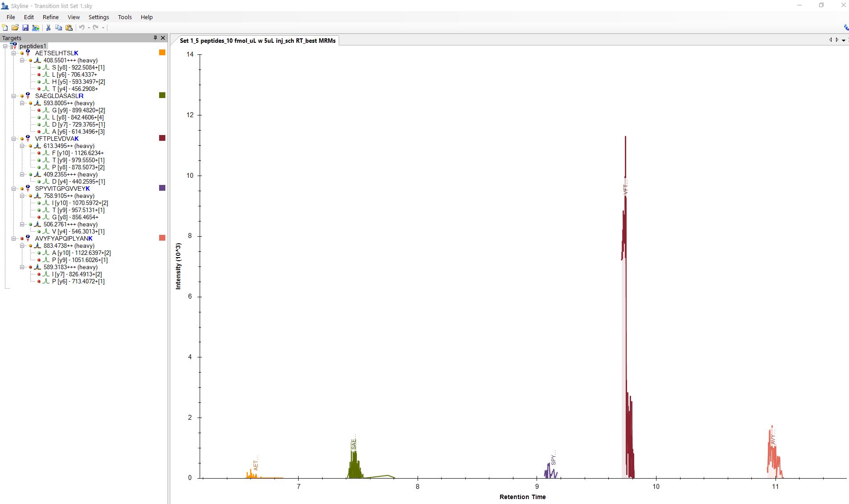Open the graph tab list dropdown arrow
The image size is (849, 504).
click(843, 41)
